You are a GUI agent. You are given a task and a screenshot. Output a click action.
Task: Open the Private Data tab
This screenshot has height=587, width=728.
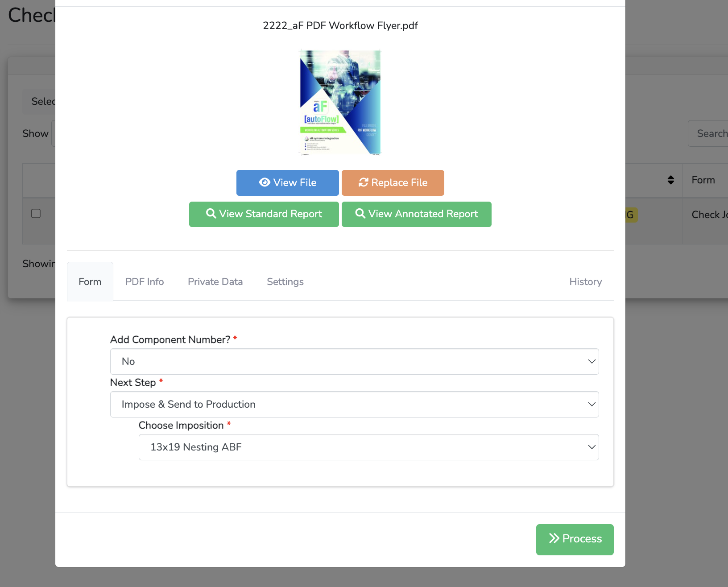click(x=215, y=281)
